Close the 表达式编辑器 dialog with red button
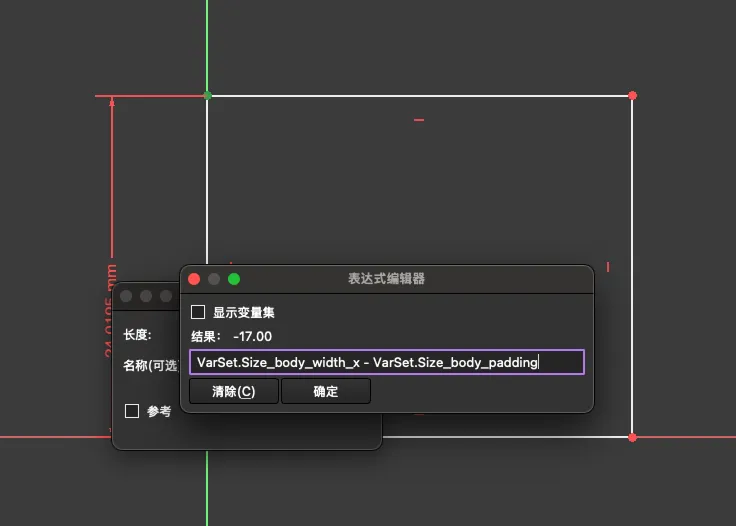This screenshot has height=526, width=736. coord(194,279)
